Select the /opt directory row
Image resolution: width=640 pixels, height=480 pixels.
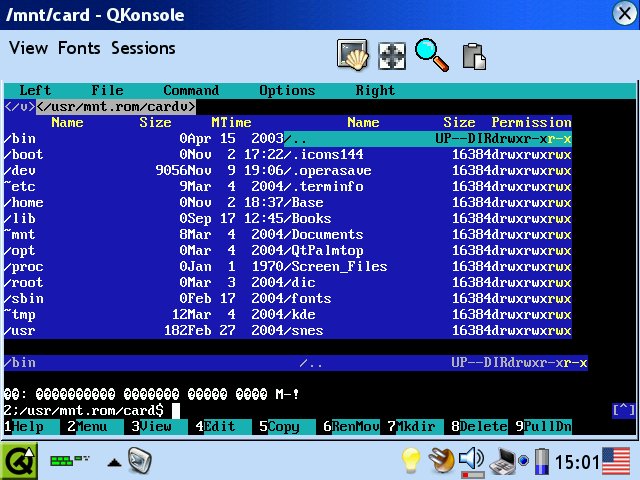coord(144,250)
